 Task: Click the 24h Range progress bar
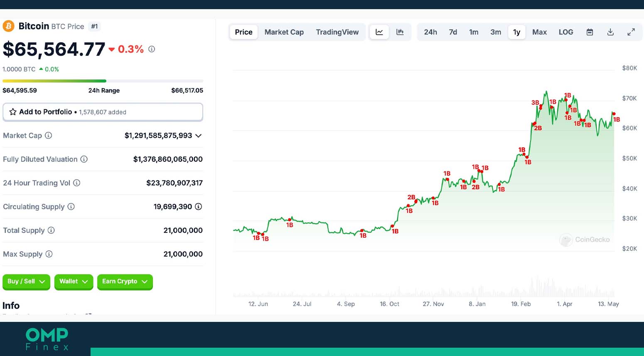pos(103,81)
